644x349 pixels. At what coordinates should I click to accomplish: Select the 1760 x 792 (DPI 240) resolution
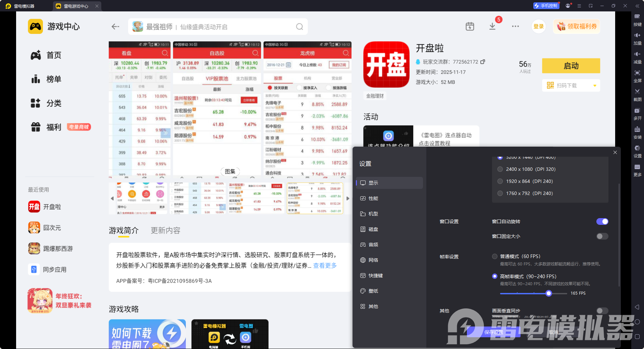pyautogui.click(x=500, y=193)
